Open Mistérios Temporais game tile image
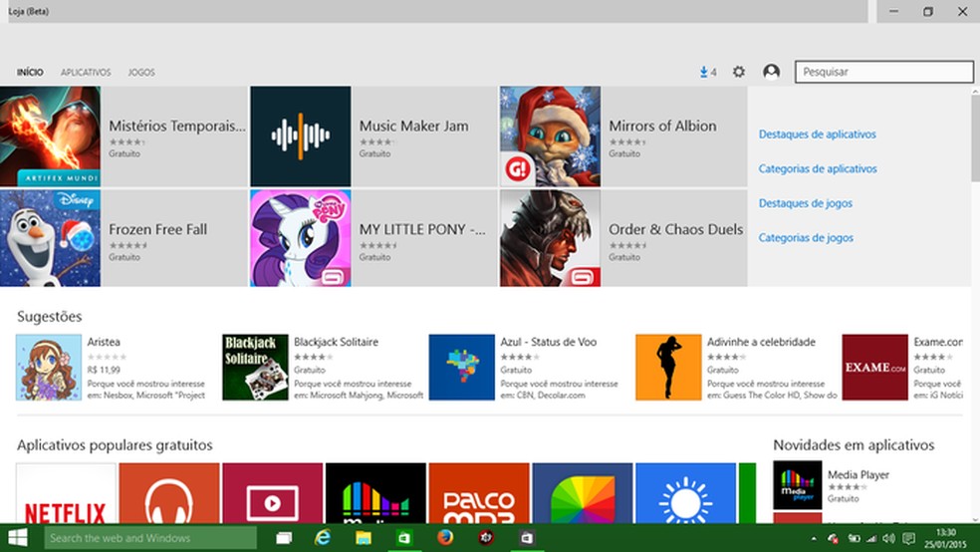980x552 pixels. [50, 137]
